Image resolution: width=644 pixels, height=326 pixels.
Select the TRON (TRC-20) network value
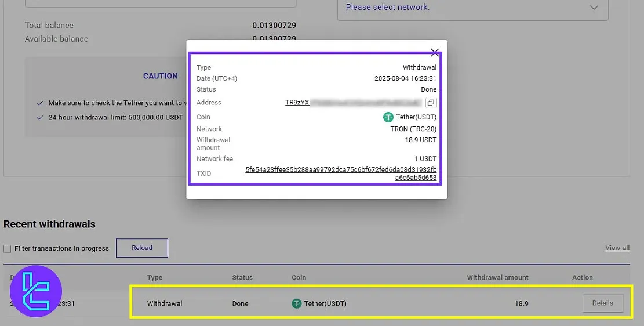[414, 129]
